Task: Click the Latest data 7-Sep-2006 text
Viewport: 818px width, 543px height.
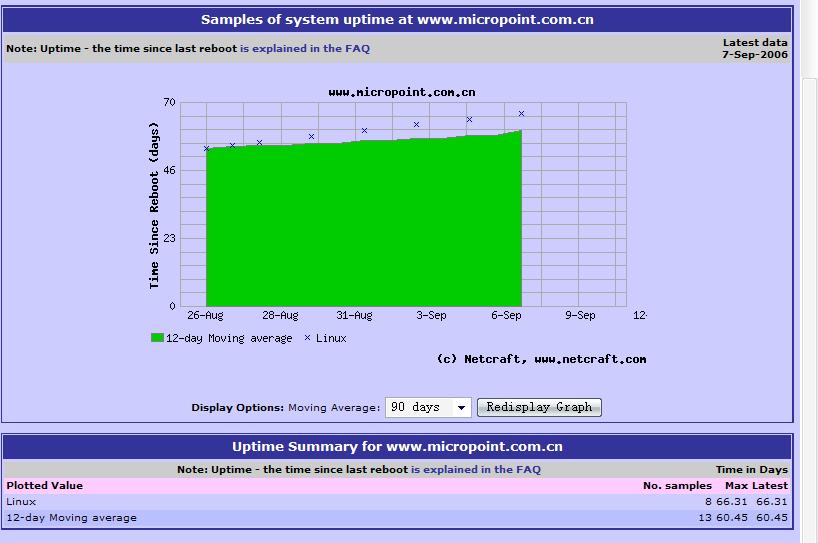Action: coord(754,48)
